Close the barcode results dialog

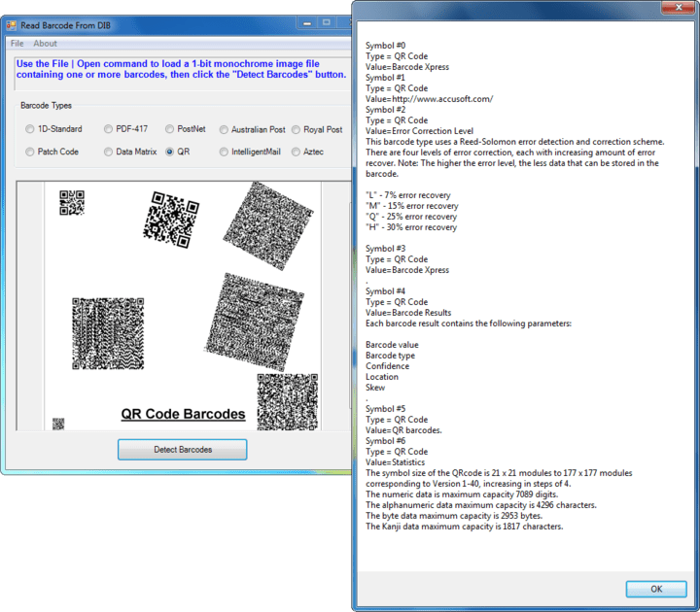tap(678, 7)
